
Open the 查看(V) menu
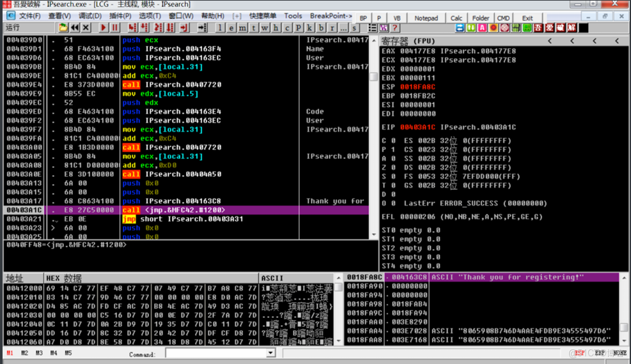[x=59, y=16]
